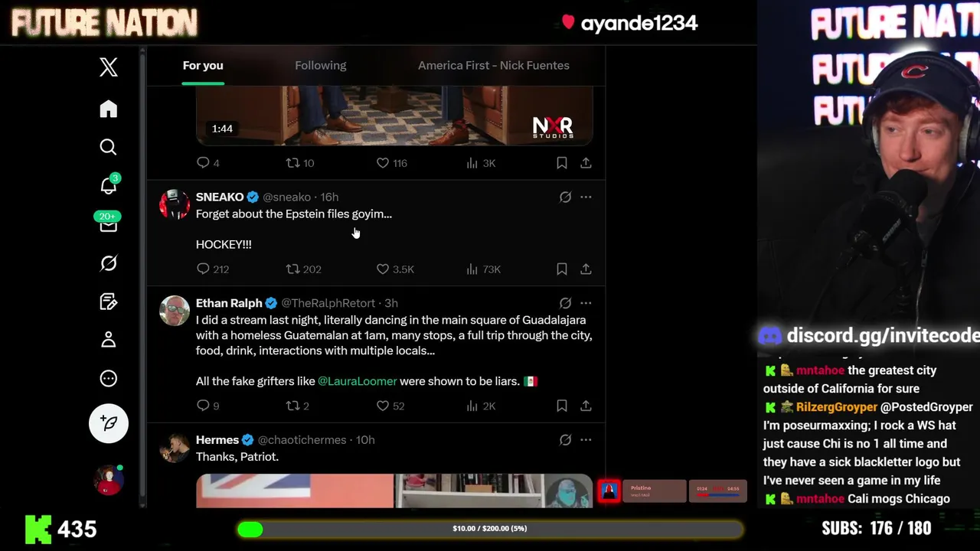The image size is (980, 551).
Task: Click the Kick logo beside 435
Action: (x=38, y=530)
